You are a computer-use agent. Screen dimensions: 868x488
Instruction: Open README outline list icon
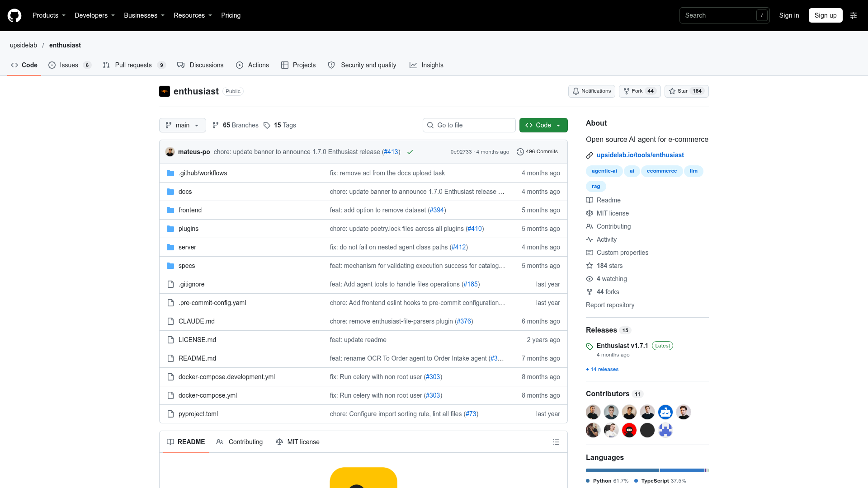click(556, 442)
